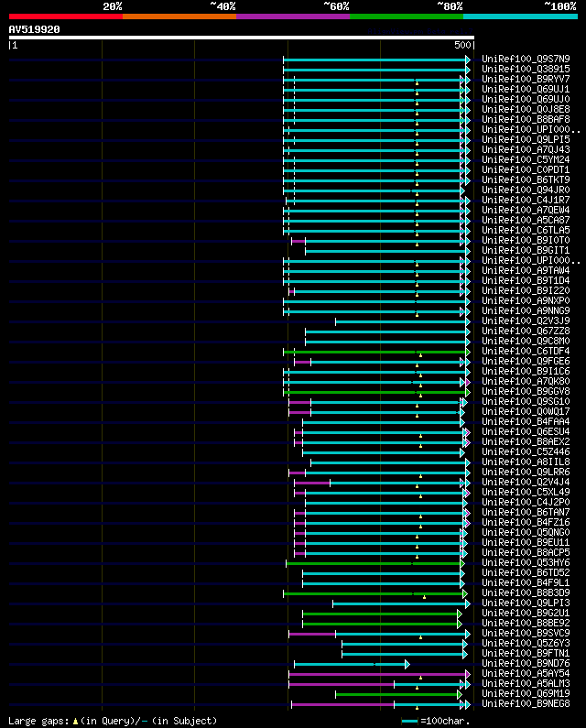The image size is (586, 728).
Task: Select the UniRef100_B9I1C6 hit name
Action: point(526,371)
